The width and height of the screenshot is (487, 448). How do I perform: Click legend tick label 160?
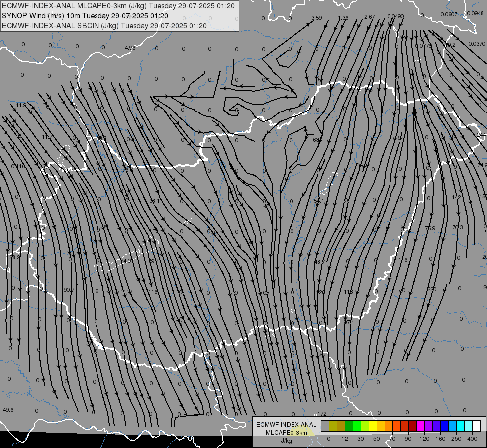point(440,439)
